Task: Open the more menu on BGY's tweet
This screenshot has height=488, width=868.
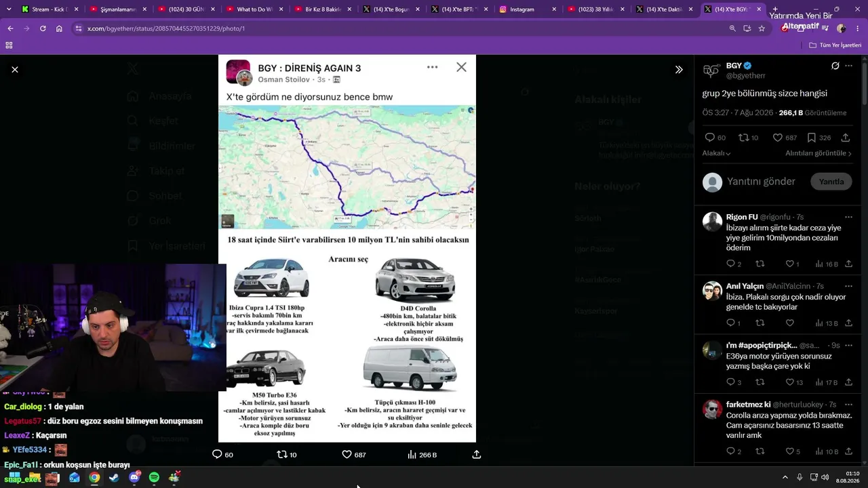Action: [848, 66]
